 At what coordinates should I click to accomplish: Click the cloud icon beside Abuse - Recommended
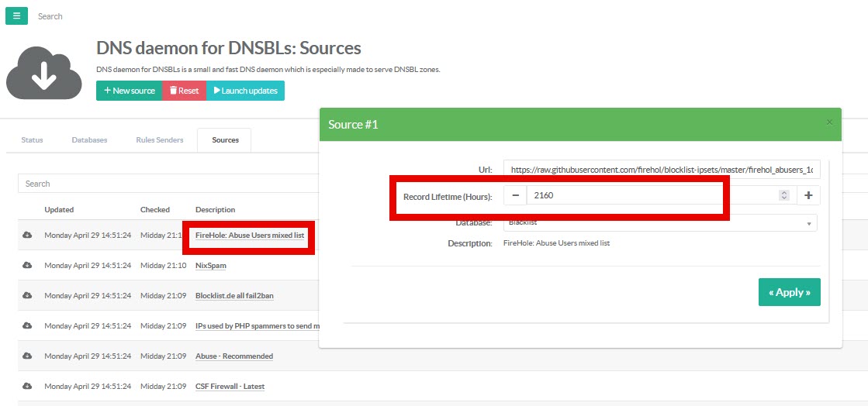pyautogui.click(x=27, y=356)
